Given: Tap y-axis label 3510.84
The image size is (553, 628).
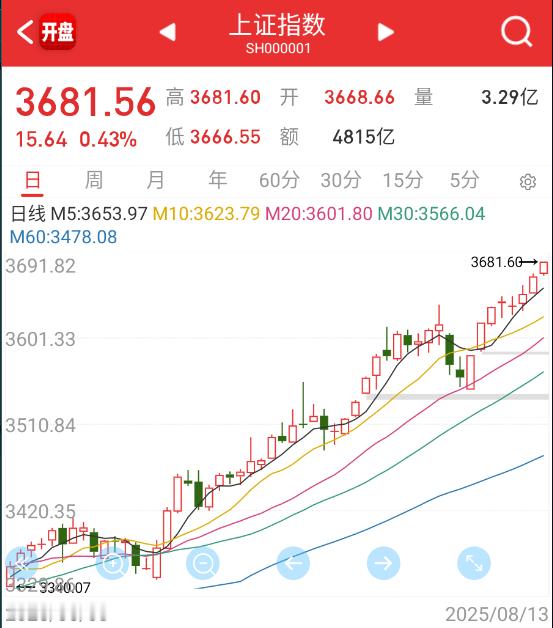Looking at the screenshot, I should point(40,425).
